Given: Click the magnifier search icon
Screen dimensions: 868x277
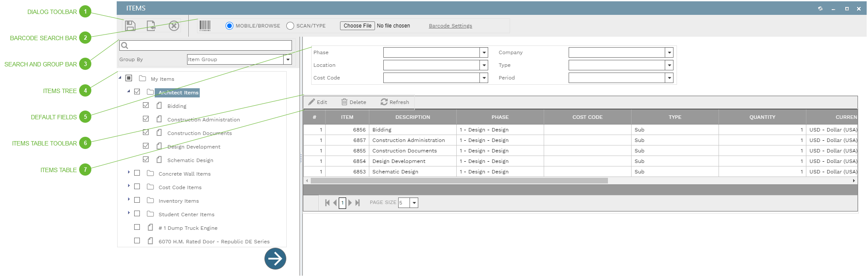Looking at the screenshot, I should point(125,45).
